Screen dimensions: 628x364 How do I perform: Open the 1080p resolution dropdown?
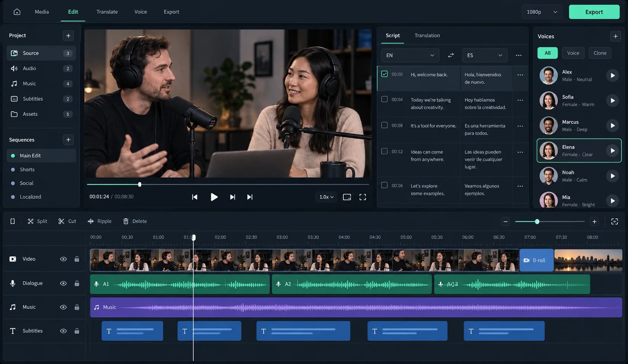pyautogui.click(x=542, y=12)
